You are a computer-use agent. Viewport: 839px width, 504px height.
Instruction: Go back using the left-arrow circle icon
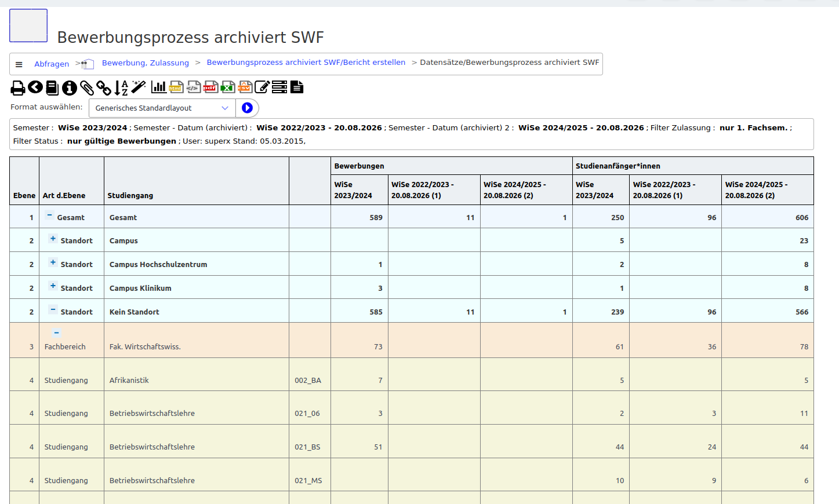tap(35, 87)
